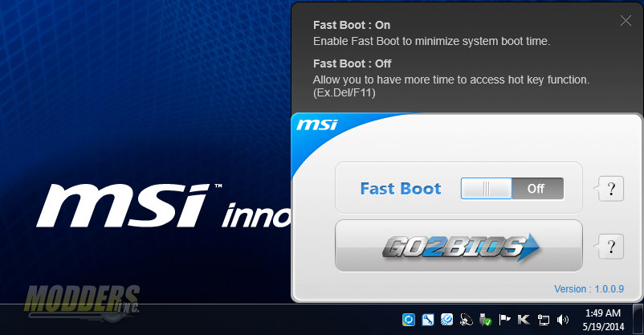Screen dimensions: 644x335
Task: Open Safely Remove Hardware tray icon
Action: pyautogui.click(x=486, y=320)
